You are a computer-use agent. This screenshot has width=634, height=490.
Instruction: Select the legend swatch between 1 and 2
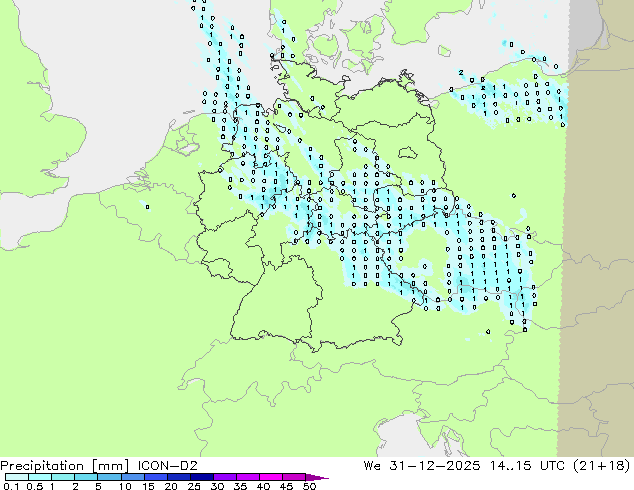click(63, 477)
